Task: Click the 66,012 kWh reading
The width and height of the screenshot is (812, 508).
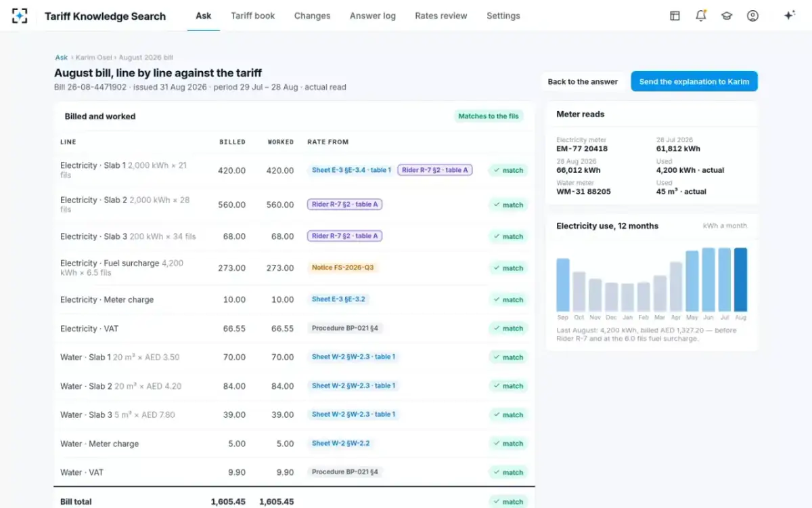Action: 579,170
